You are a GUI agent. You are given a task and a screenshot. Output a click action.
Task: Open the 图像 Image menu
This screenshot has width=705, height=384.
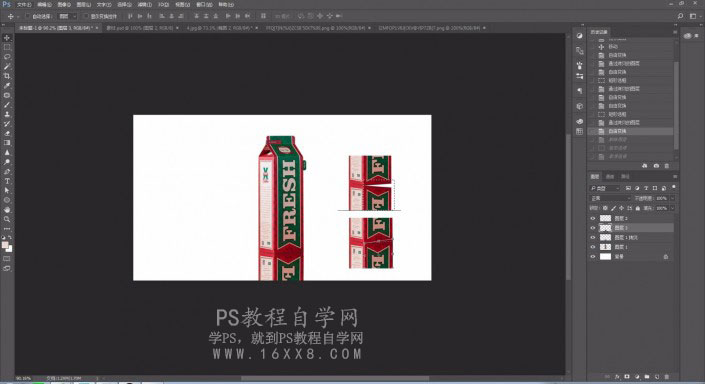click(x=64, y=4)
